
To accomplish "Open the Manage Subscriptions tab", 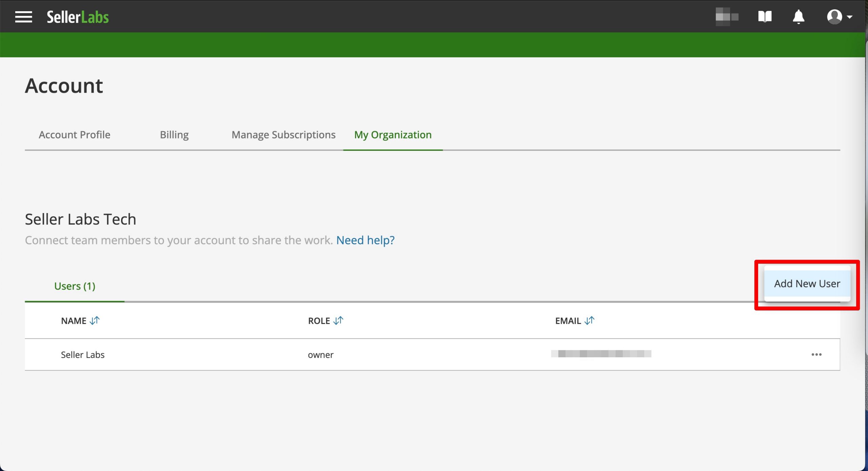I will pyautogui.click(x=283, y=135).
